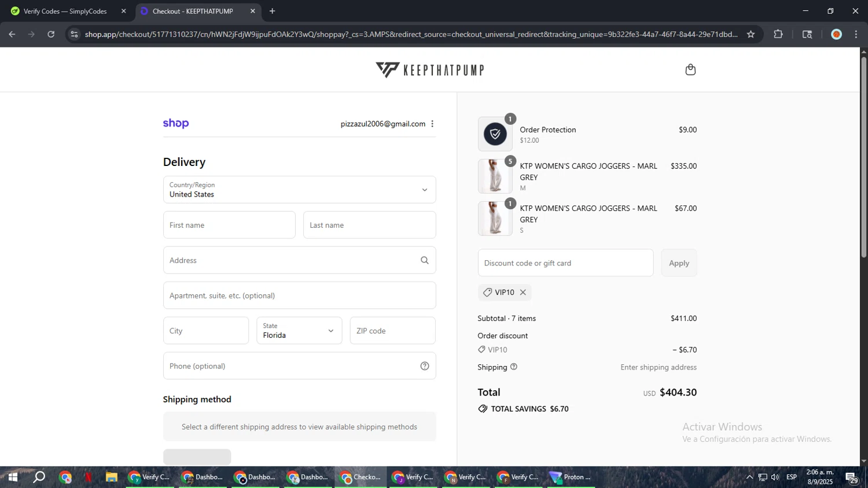Image resolution: width=868 pixels, height=488 pixels.
Task: Focus the Discount code or gift card field
Action: tap(565, 263)
